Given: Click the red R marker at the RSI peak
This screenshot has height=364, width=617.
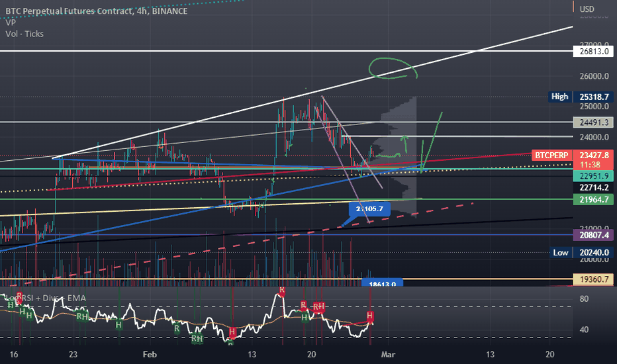Looking at the screenshot, I should [282, 291].
